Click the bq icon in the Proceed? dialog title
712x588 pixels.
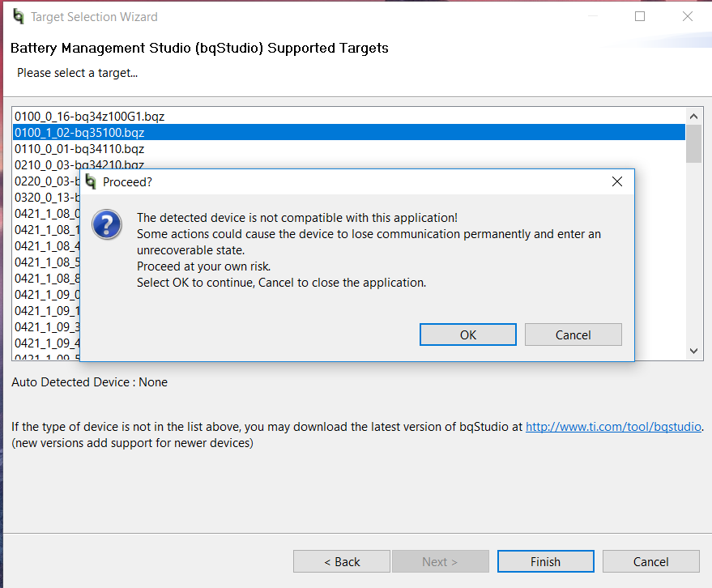tap(91, 181)
